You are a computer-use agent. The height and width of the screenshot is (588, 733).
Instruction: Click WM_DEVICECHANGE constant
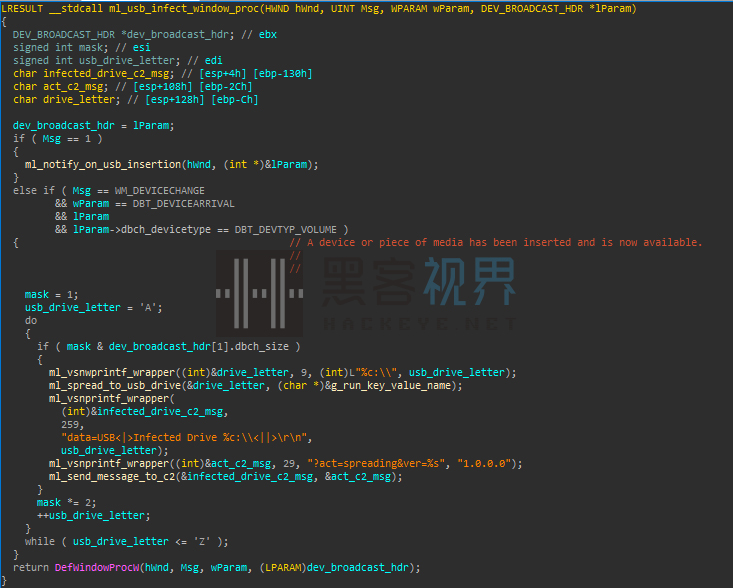[159, 191]
